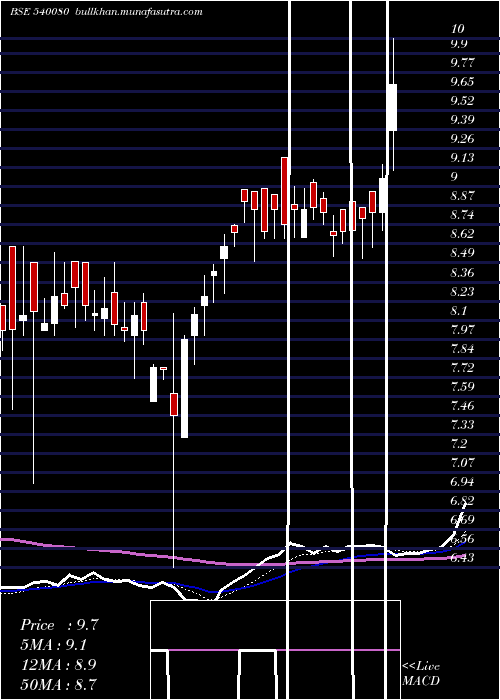The height and width of the screenshot is (700, 500).
Task: Click the bullkhan.munafasutra.com watermark text
Action: click(x=140, y=12)
